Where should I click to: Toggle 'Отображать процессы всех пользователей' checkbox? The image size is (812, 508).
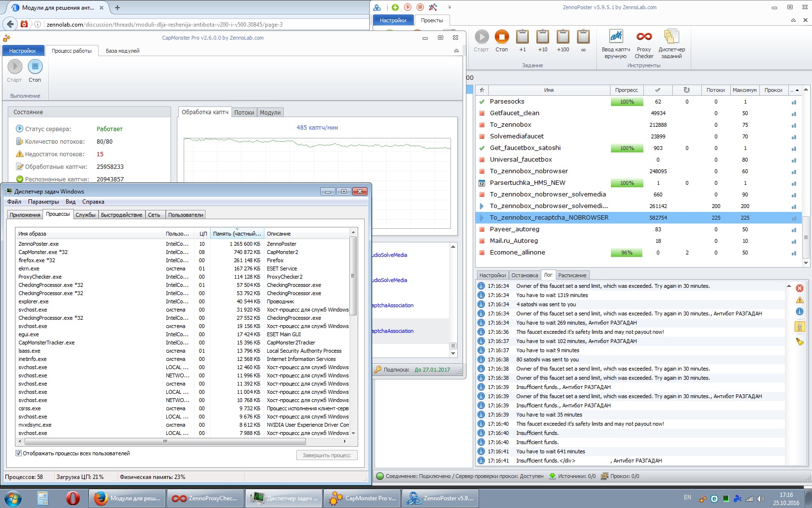tap(18, 453)
